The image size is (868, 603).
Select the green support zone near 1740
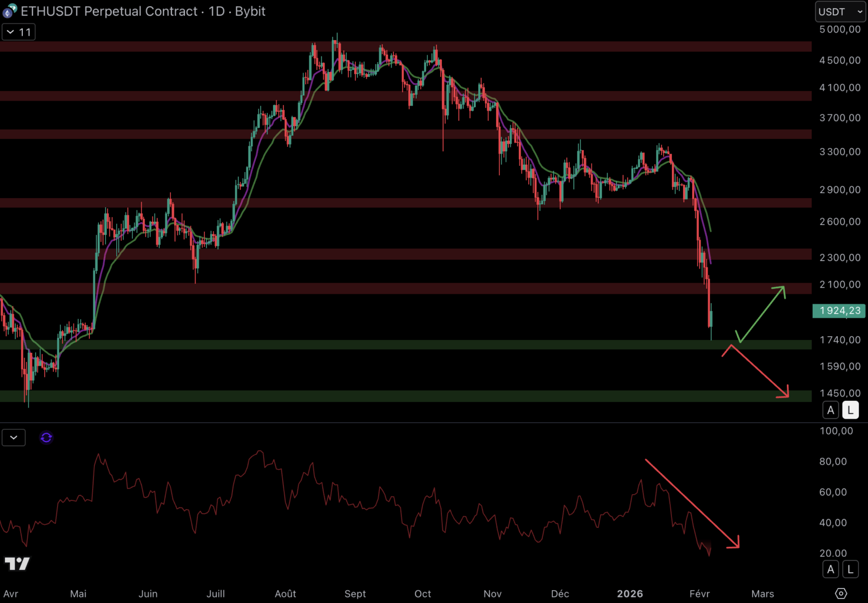391,345
